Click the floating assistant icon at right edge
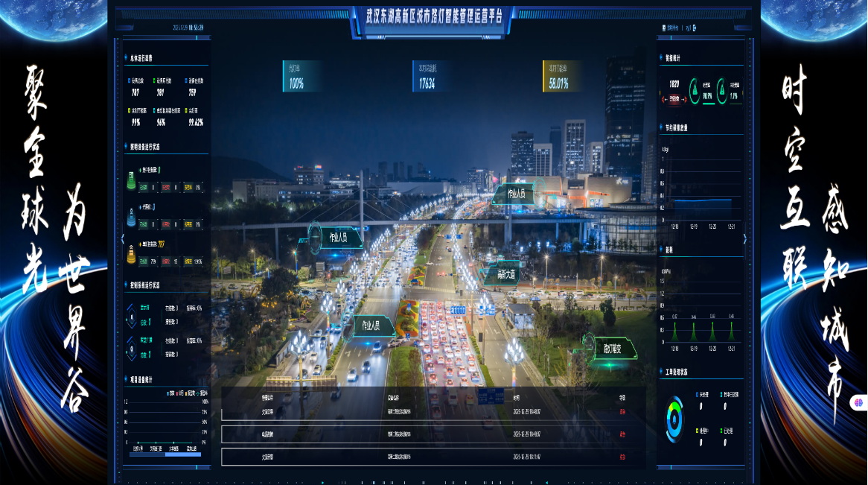Image resolution: width=868 pixels, height=485 pixels. pyautogui.click(x=858, y=403)
